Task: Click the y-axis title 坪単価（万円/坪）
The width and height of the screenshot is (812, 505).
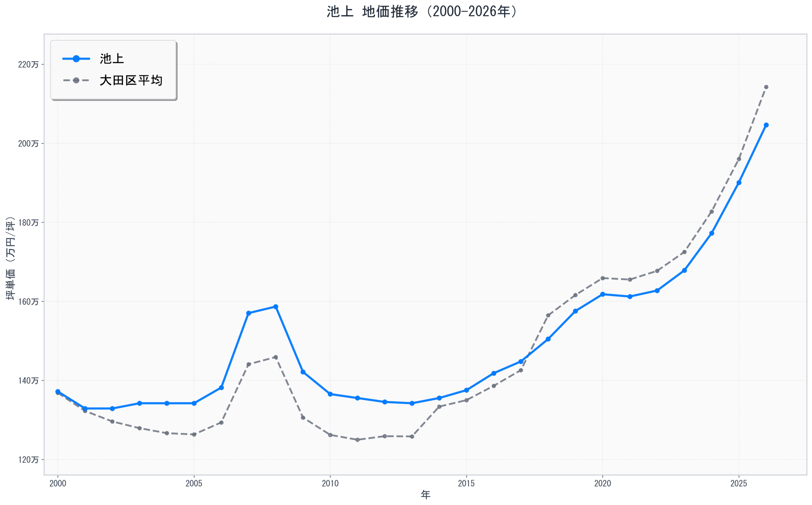Action: [x=11, y=258]
